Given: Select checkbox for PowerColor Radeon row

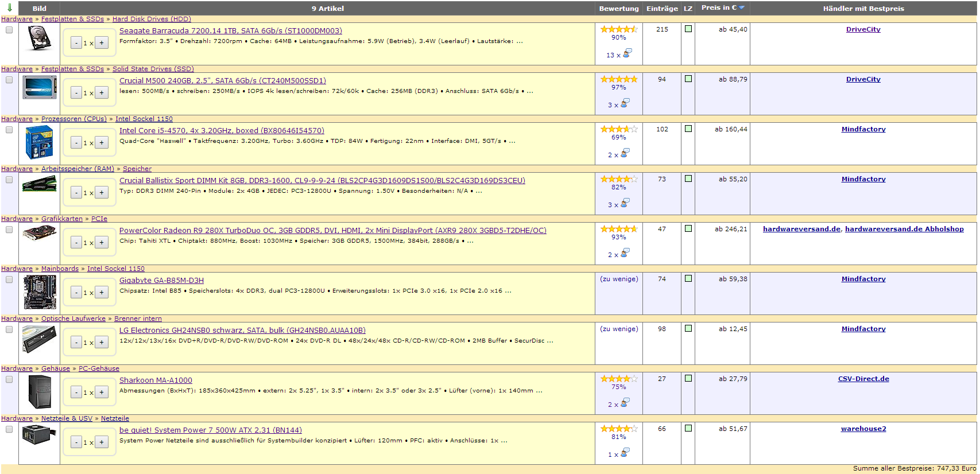Looking at the screenshot, I should click(9, 230).
